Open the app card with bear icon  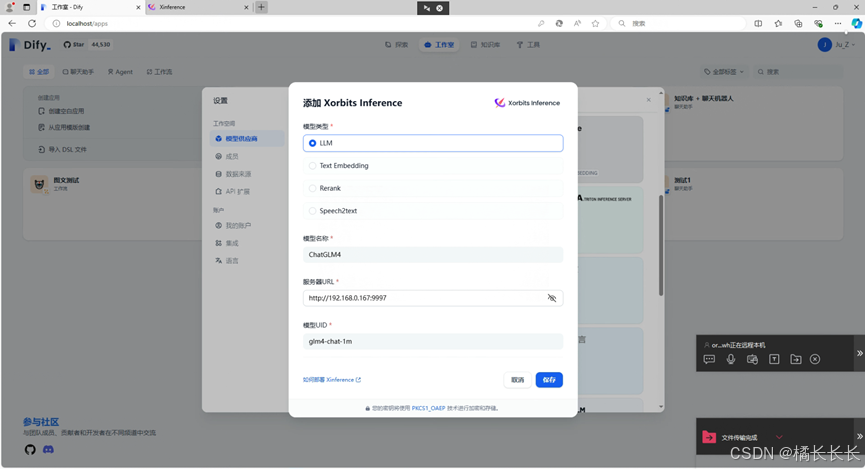pos(112,204)
